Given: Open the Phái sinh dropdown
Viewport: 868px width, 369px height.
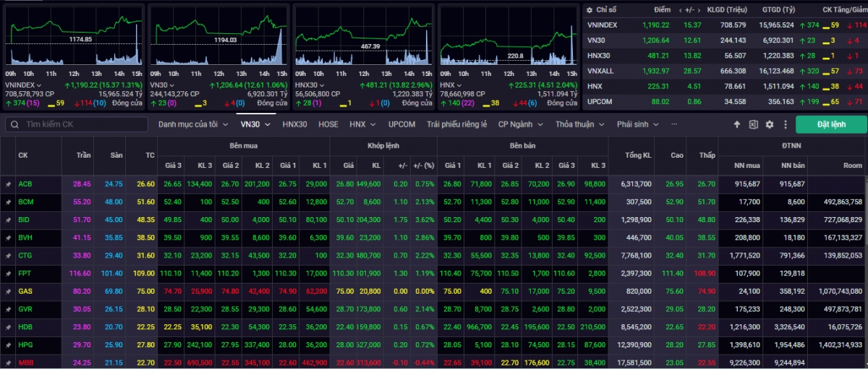Looking at the screenshot, I should click(x=637, y=124).
